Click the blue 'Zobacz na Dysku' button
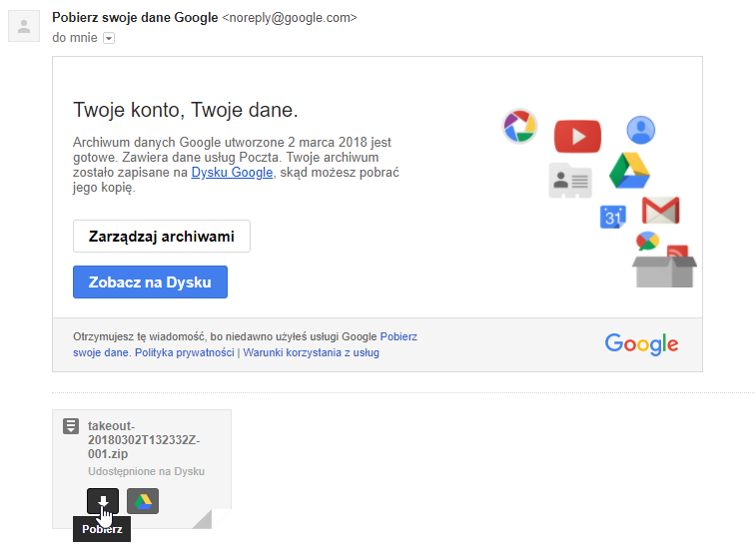 pyautogui.click(x=151, y=281)
